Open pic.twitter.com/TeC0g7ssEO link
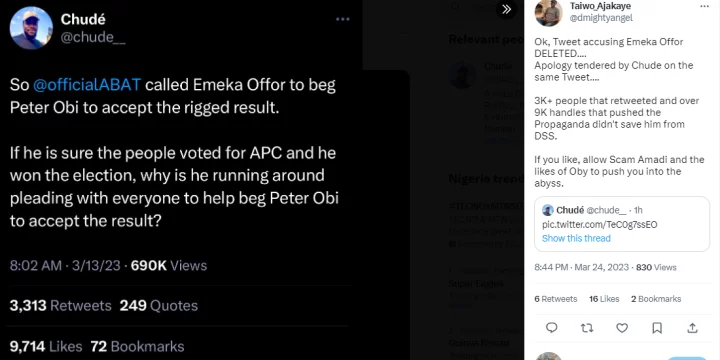720x360 pixels. (x=599, y=225)
